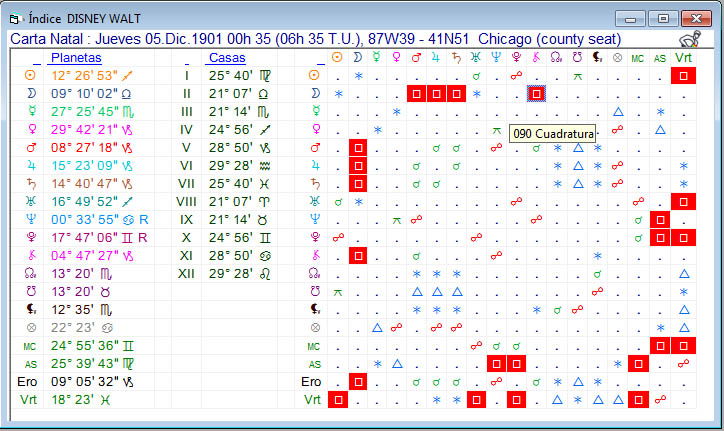This screenshot has height=431, width=724.
Task: Click the underscore link left of Planetas
Action: (36, 61)
